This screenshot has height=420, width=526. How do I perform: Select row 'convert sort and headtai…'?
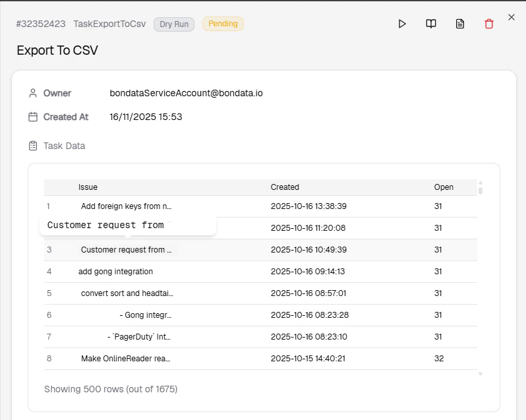pos(127,293)
